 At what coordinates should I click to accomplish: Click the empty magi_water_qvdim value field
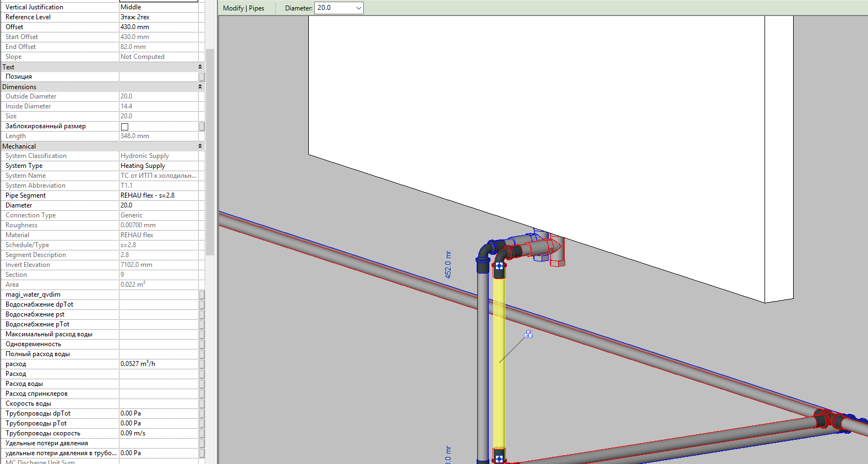pyautogui.click(x=159, y=294)
